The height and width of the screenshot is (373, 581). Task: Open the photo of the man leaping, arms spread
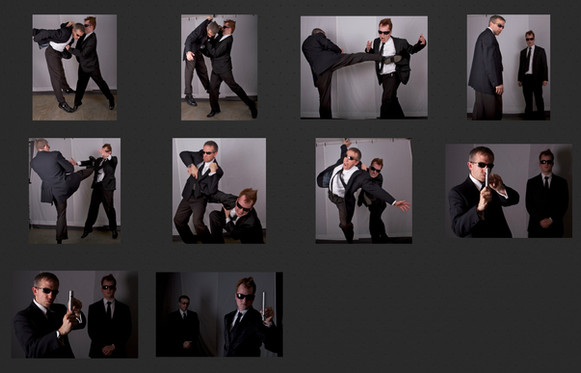[x=363, y=191]
